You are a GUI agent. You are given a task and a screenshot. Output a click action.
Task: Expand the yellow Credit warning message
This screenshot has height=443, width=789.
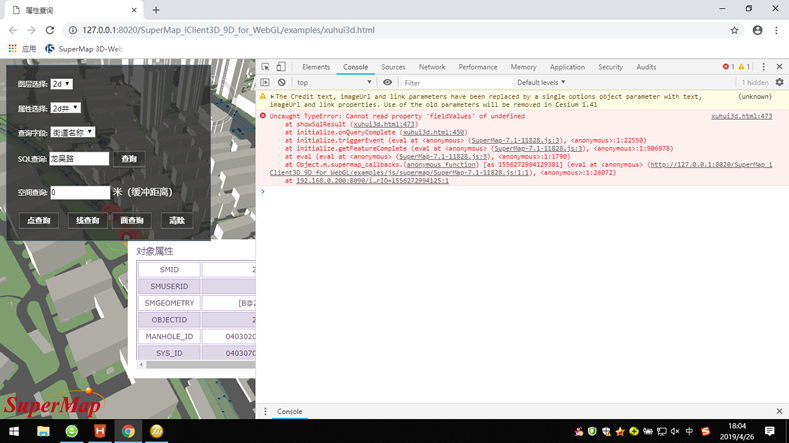(272, 97)
